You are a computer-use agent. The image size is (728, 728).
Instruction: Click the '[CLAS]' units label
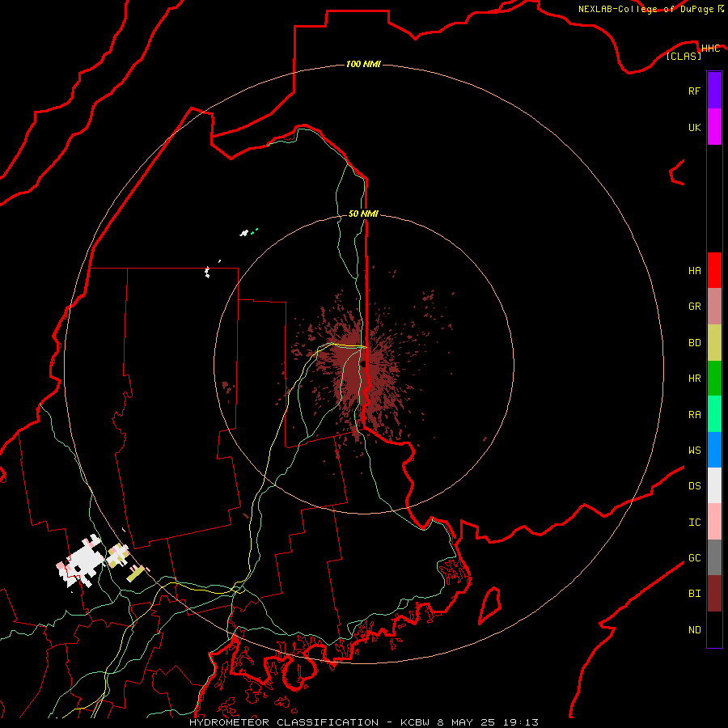coord(684,56)
